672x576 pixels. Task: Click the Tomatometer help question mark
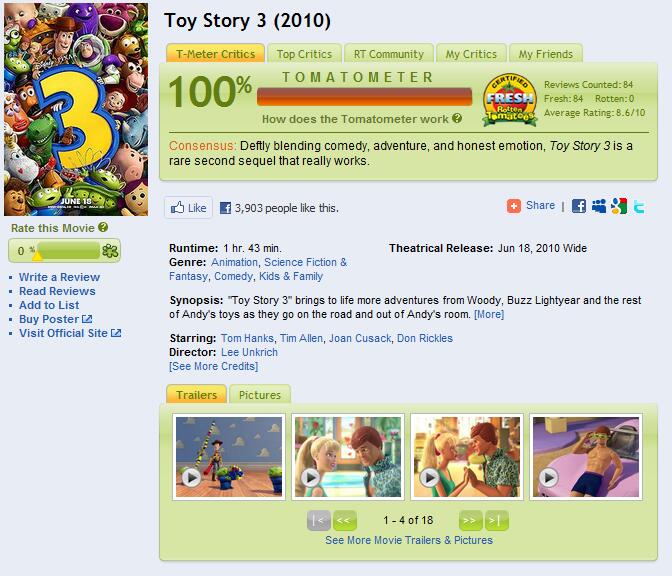457,118
